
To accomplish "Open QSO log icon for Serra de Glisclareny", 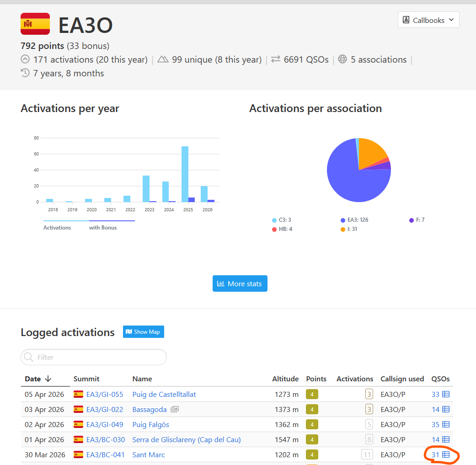I will pyautogui.click(x=446, y=439).
